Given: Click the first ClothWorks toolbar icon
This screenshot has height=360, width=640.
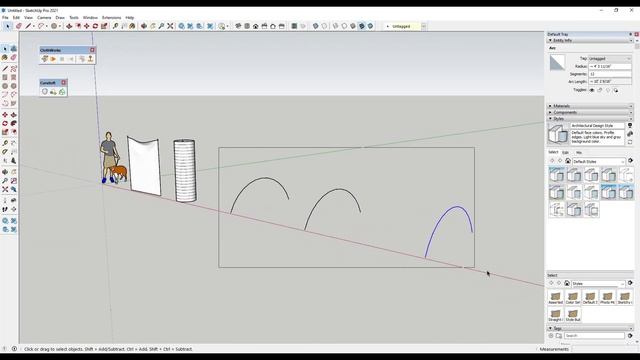Looking at the screenshot, I should coord(44,59).
